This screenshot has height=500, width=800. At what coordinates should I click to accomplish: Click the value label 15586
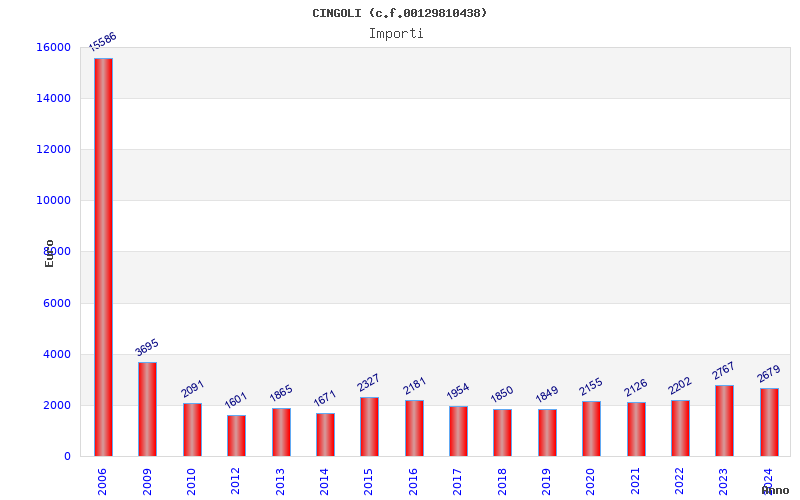(103, 42)
